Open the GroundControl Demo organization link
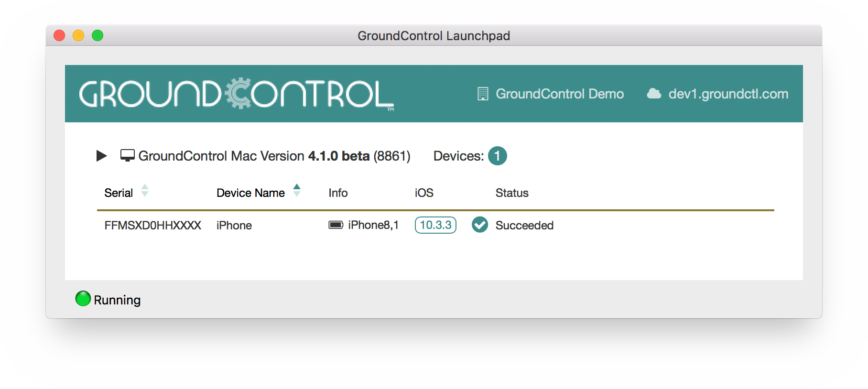This screenshot has height=389, width=868. coord(559,94)
